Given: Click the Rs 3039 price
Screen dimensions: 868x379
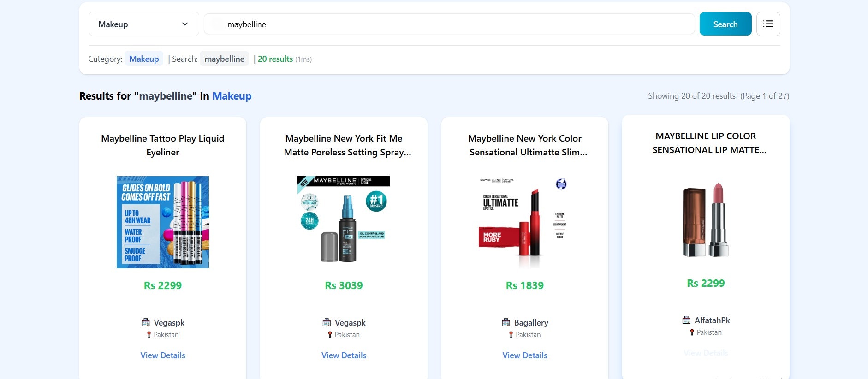Looking at the screenshot, I should (344, 285).
